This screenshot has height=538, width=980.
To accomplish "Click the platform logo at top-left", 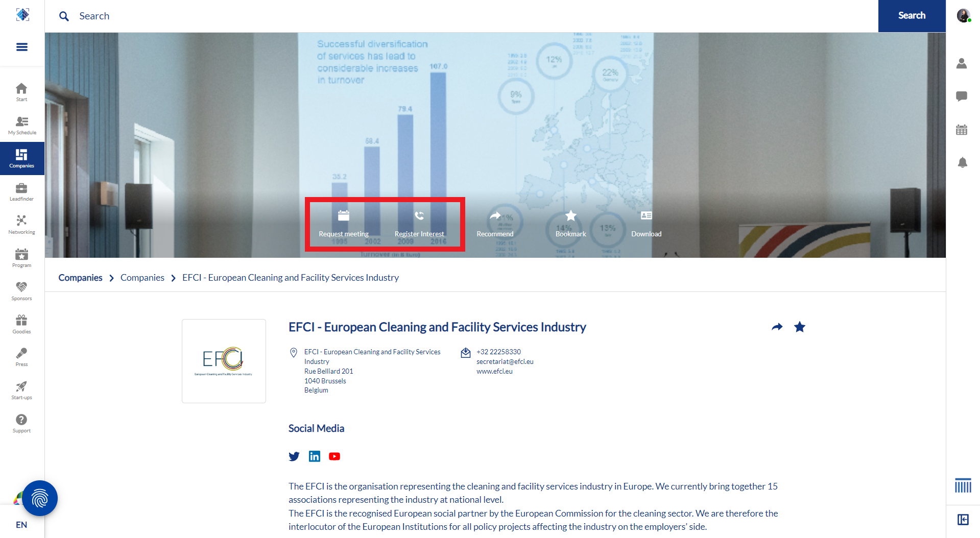I will 22,15.
